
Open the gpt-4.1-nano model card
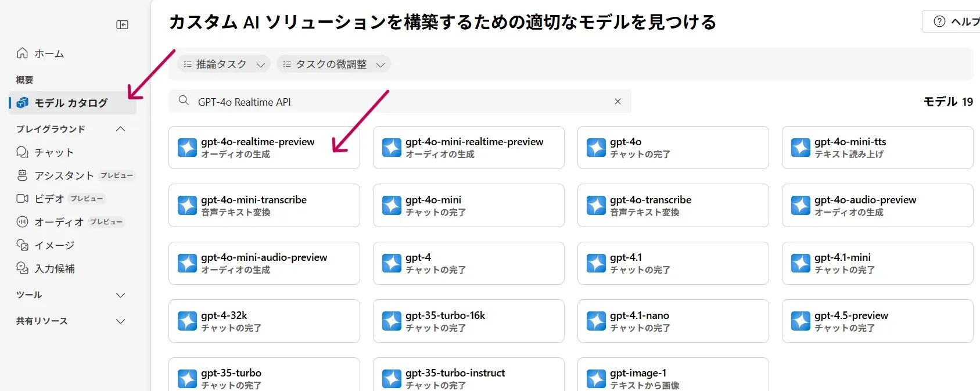(673, 321)
